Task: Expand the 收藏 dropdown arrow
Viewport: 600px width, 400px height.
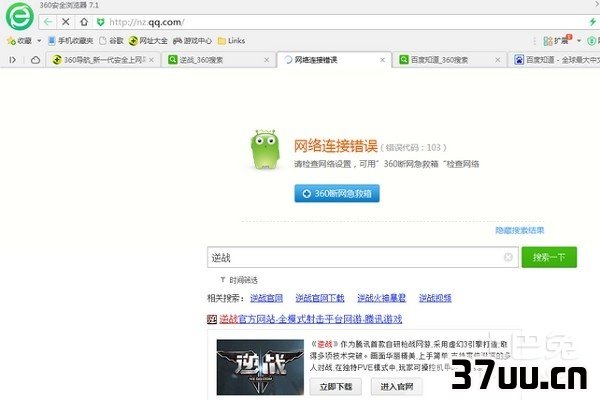Action: coord(39,41)
